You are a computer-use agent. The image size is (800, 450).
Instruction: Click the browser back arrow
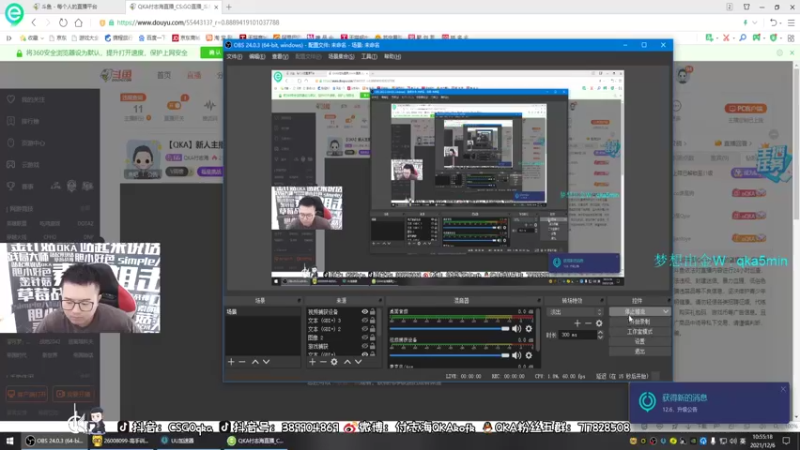point(34,22)
